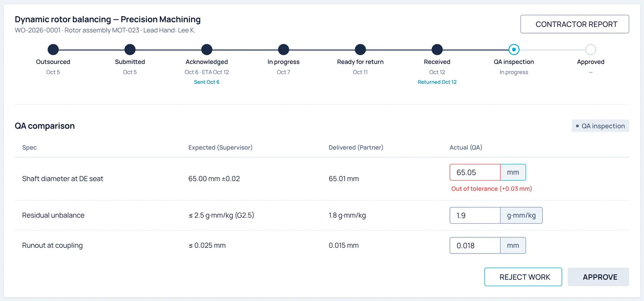Image resolution: width=644 pixels, height=301 pixels.
Task: Click the Received stage dot
Action: (x=437, y=50)
